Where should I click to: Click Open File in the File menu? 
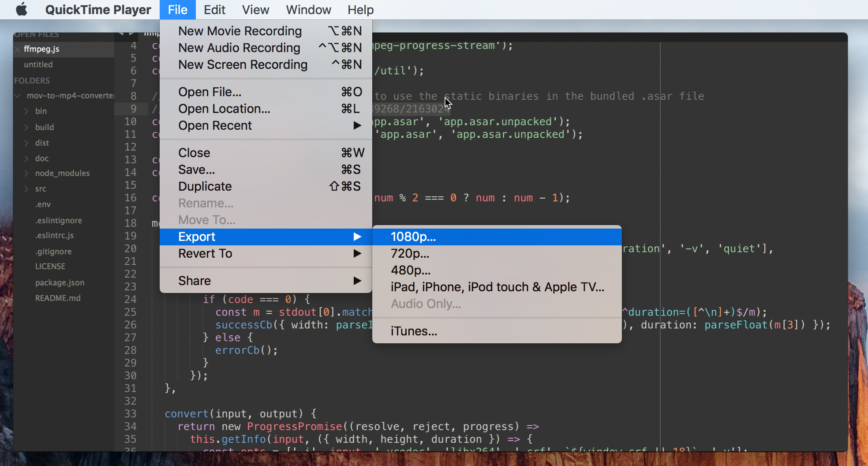click(210, 91)
